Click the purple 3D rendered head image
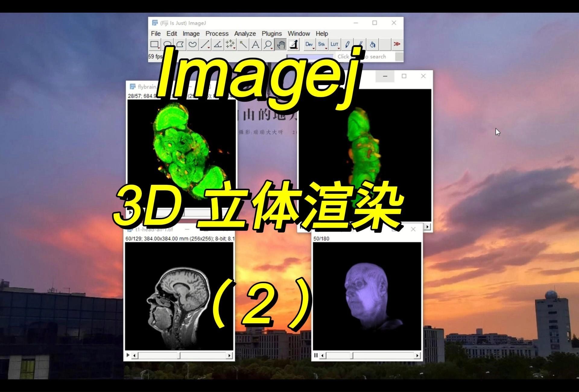The width and height of the screenshot is (579, 392). point(367,296)
